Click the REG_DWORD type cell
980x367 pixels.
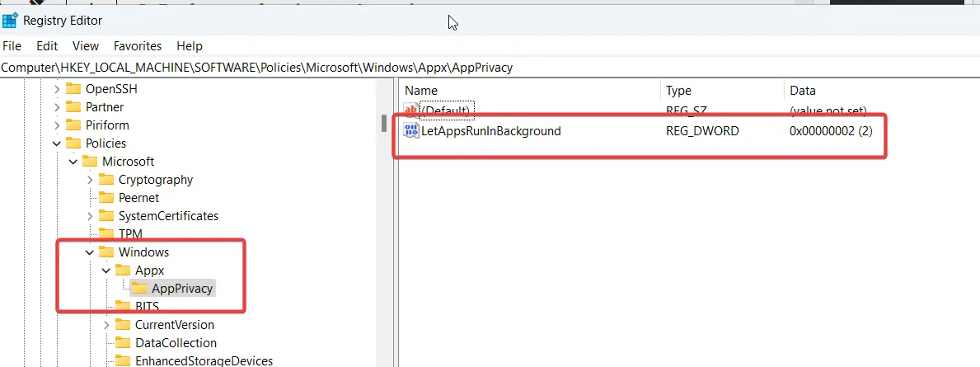coord(702,131)
